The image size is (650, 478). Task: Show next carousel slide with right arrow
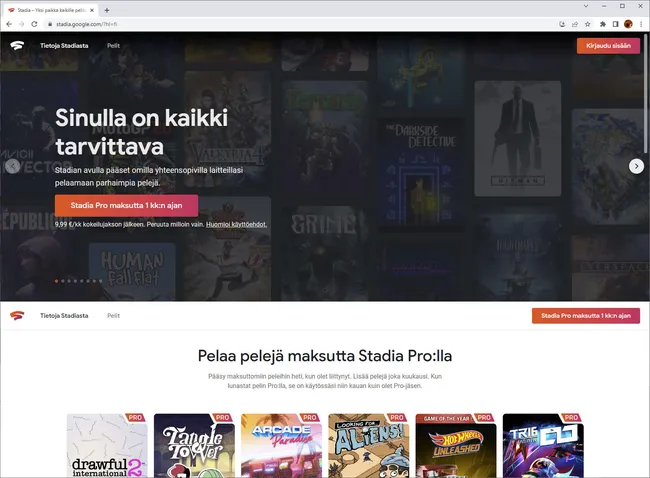(636, 166)
